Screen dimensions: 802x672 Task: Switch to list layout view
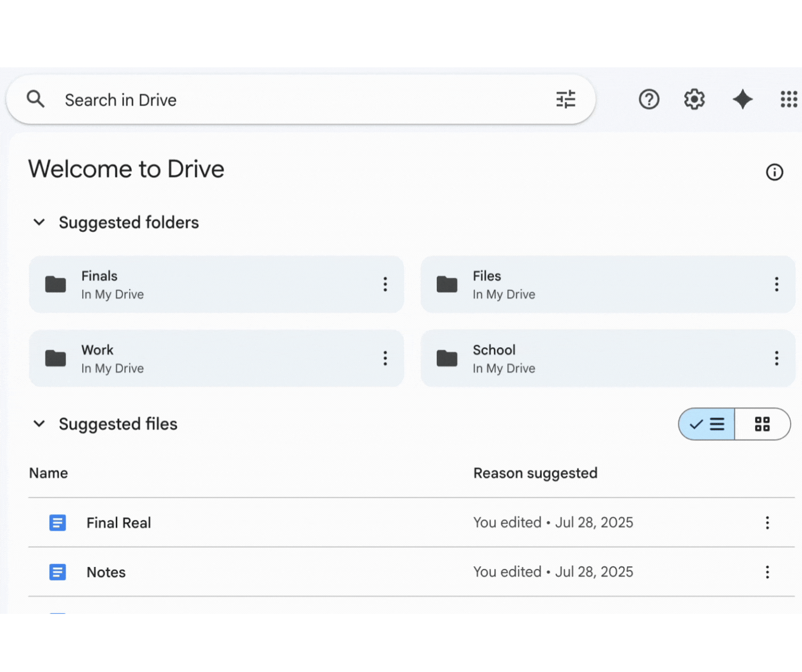click(707, 424)
